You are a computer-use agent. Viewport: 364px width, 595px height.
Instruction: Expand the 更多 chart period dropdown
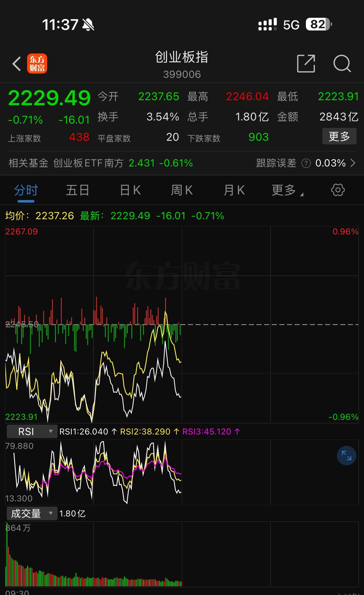pos(287,190)
